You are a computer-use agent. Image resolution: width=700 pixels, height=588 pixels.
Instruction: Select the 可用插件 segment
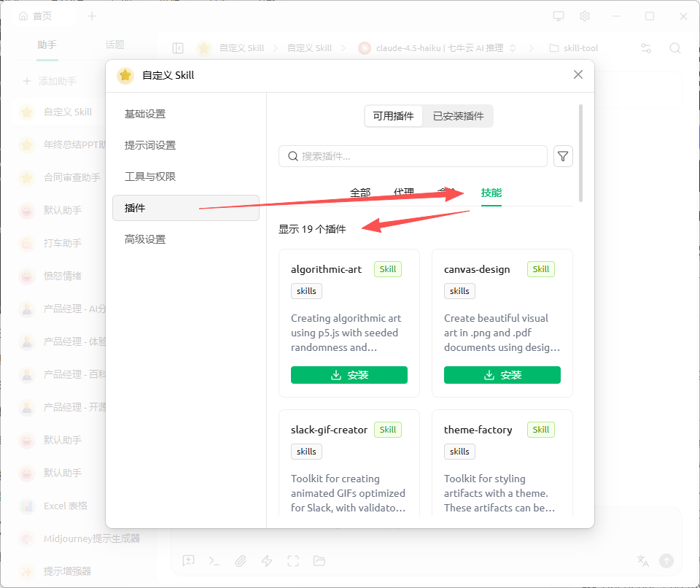pos(394,116)
